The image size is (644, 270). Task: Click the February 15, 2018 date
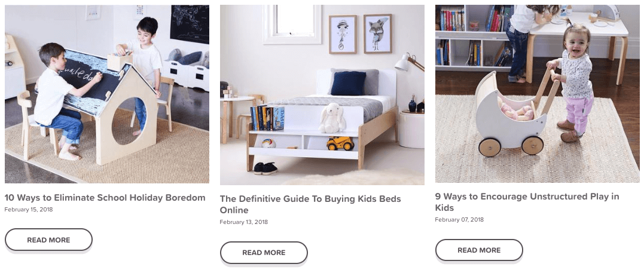point(29,210)
